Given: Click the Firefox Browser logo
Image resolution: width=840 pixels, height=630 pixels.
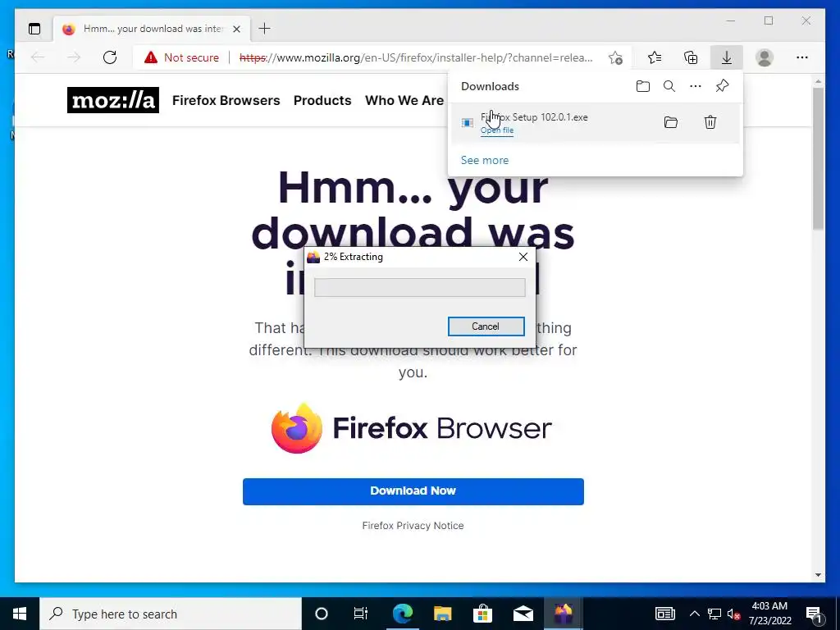Looking at the screenshot, I should point(412,428).
